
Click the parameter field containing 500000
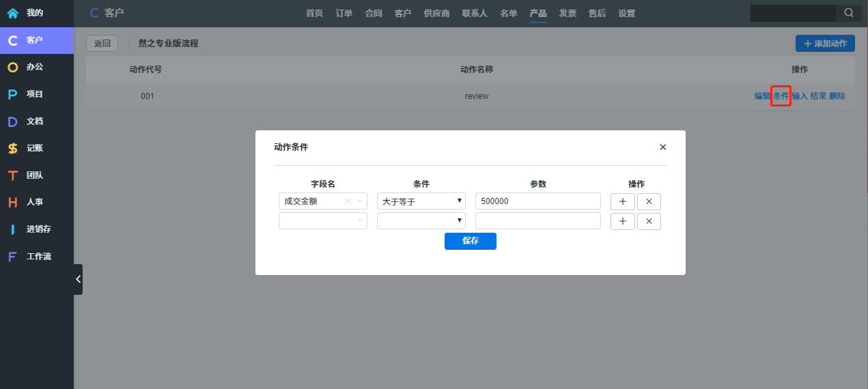pos(537,201)
